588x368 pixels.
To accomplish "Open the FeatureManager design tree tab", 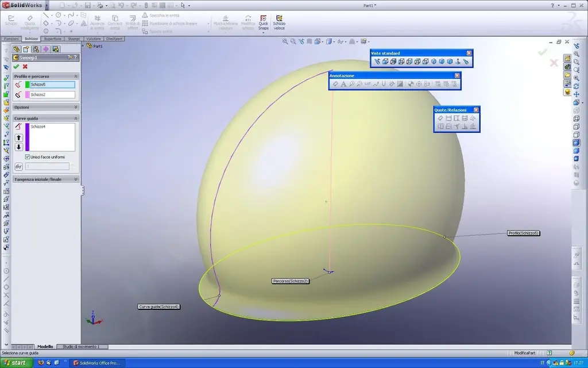I will click(x=17, y=49).
